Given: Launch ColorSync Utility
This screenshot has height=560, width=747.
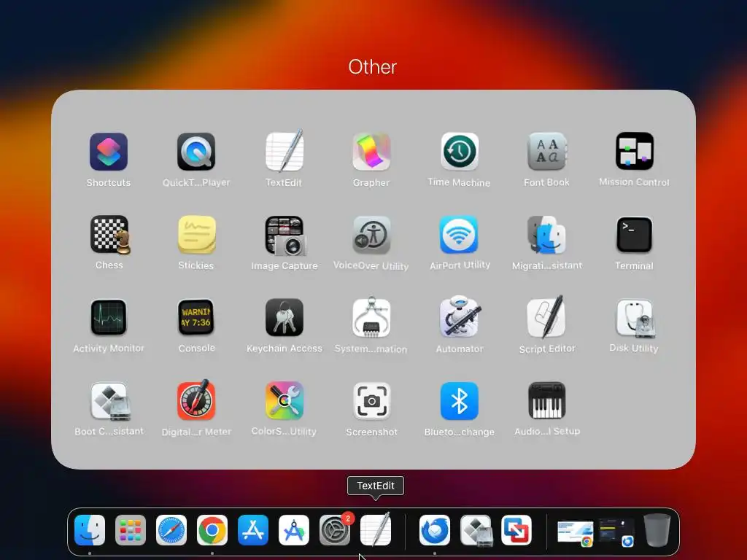Looking at the screenshot, I should (284, 400).
